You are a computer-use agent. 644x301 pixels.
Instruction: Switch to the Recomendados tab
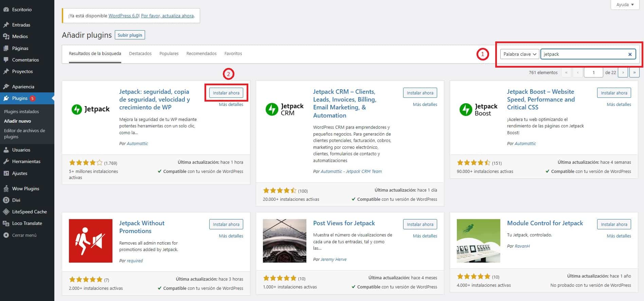point(201,54)
